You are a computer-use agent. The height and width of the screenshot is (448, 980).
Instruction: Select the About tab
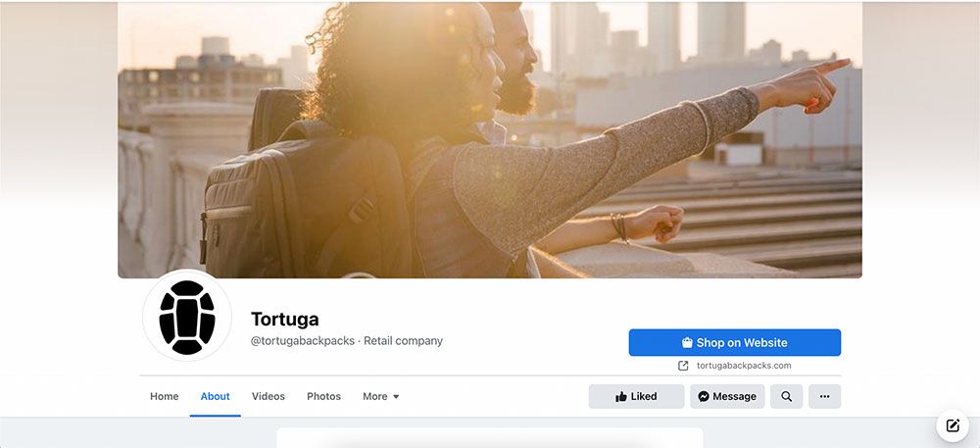click(215, 396)
